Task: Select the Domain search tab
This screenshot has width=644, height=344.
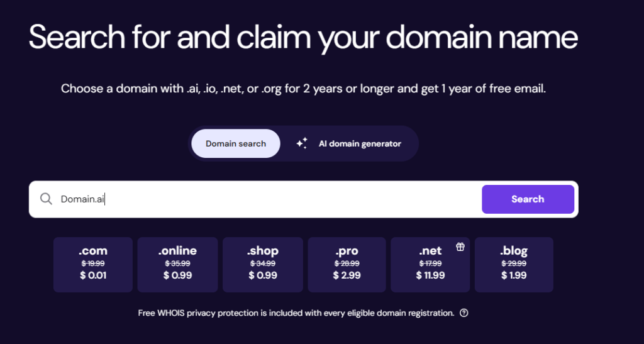Action: click(236, 143)
